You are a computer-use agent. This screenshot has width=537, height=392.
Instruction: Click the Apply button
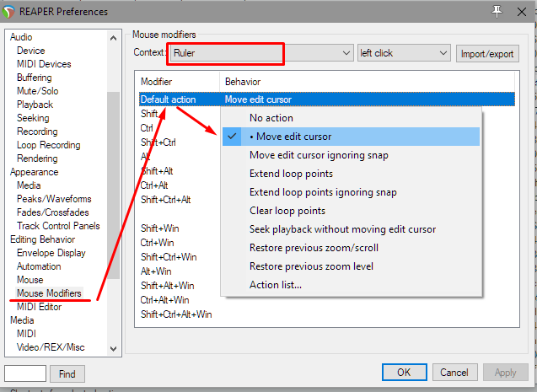(506, 372)
